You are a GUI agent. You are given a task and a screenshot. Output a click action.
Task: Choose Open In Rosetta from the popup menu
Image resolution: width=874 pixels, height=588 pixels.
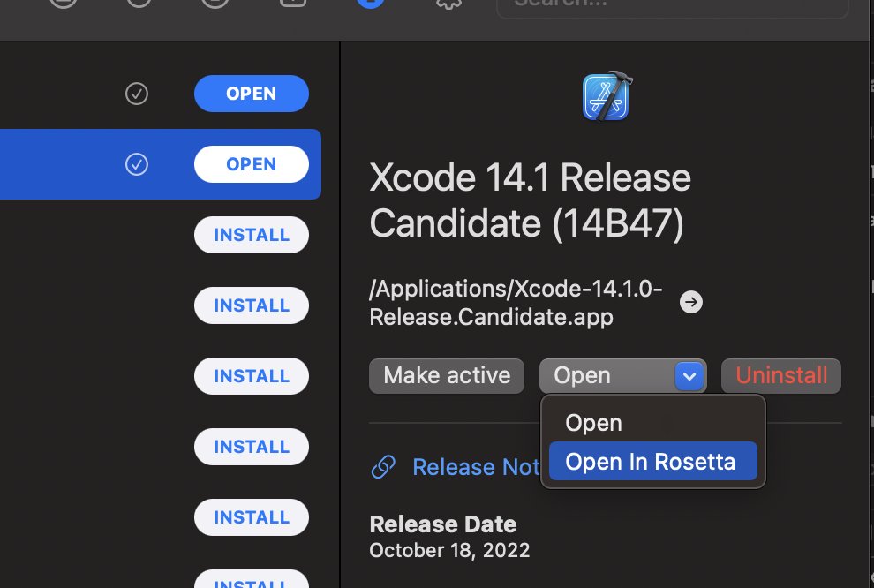point(652,462)
